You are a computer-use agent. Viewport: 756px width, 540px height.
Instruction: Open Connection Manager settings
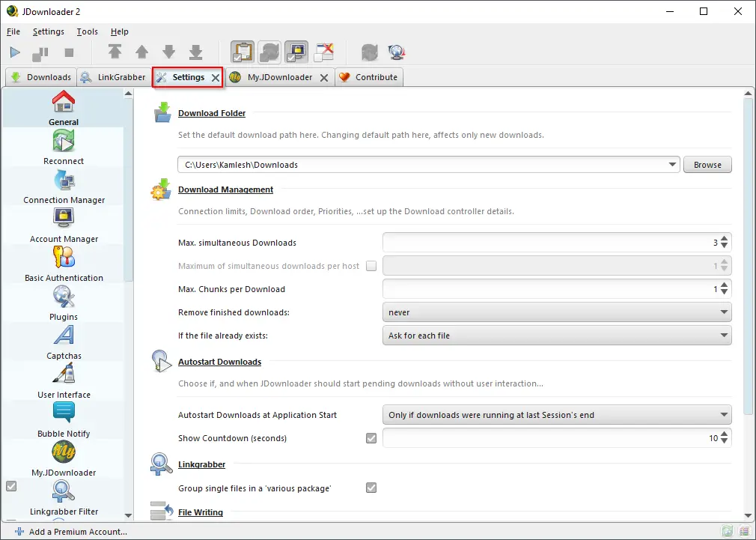click(63, 186)
